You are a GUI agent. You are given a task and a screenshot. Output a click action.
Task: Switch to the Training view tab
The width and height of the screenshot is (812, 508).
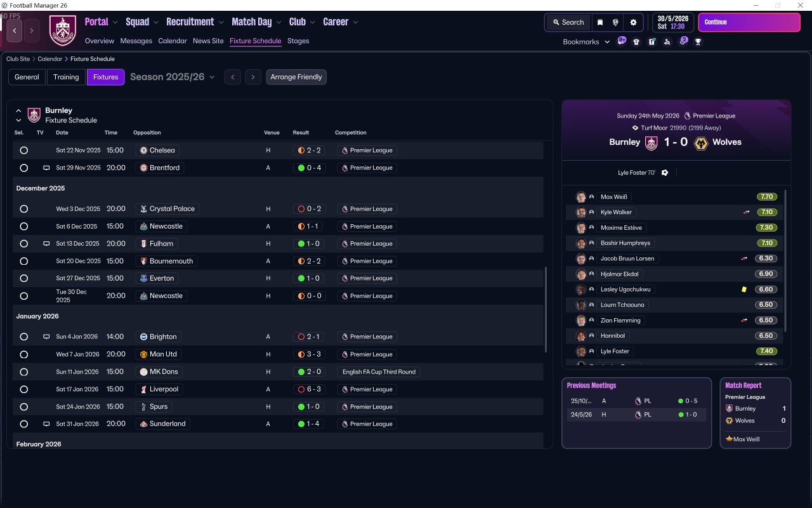[66, 77]
